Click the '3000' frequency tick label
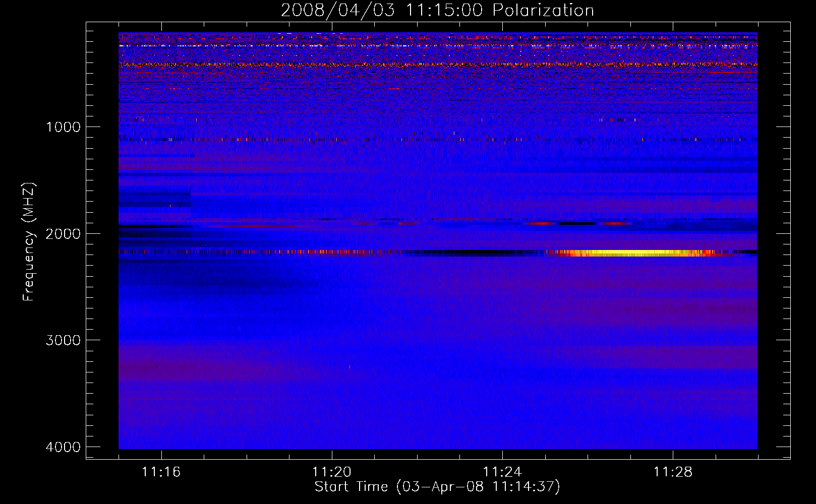The width and height of the screenshot is (816, 504). coord(63,340)
